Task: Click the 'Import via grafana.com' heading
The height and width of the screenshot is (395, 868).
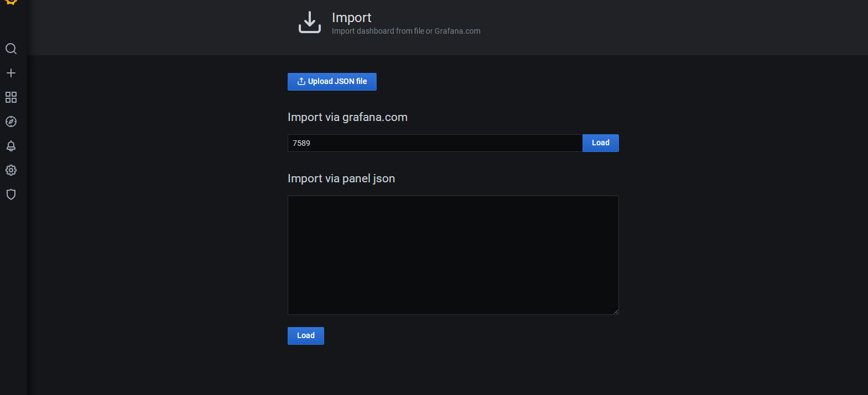Action: pyautogui.click(x=347, y=117)
